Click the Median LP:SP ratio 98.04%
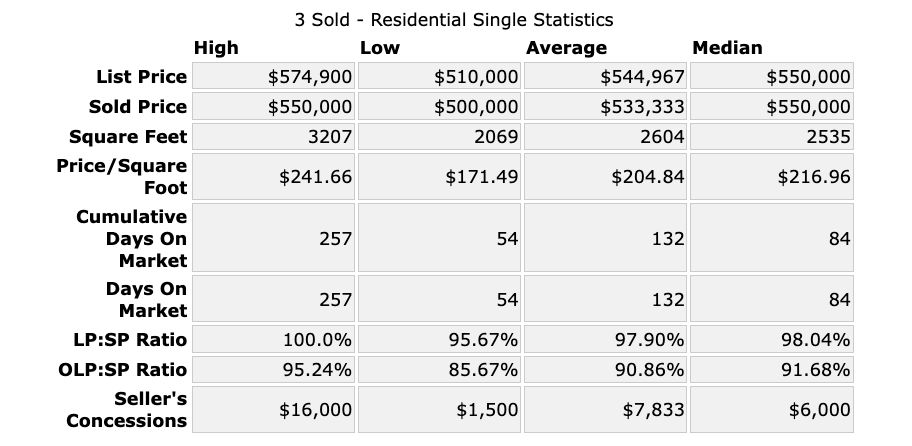Image resolution: width=912 pixels, height=446 pixels. (x=816, y=339)
